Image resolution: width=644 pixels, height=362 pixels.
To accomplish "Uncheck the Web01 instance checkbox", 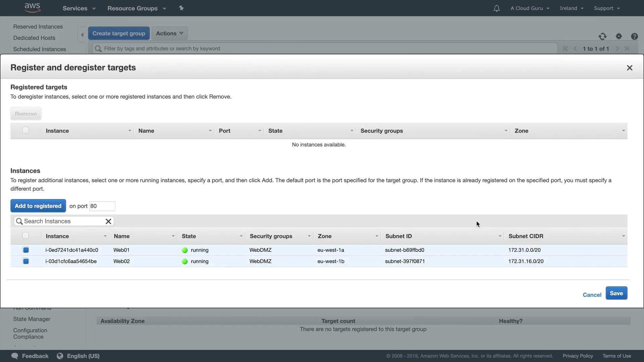I will (x=26, y=250).
